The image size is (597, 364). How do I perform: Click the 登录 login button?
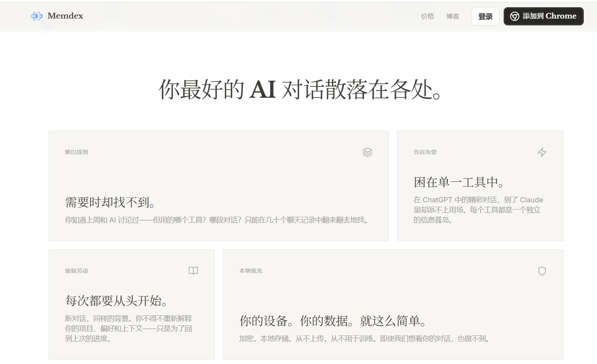tap(485, 16)
